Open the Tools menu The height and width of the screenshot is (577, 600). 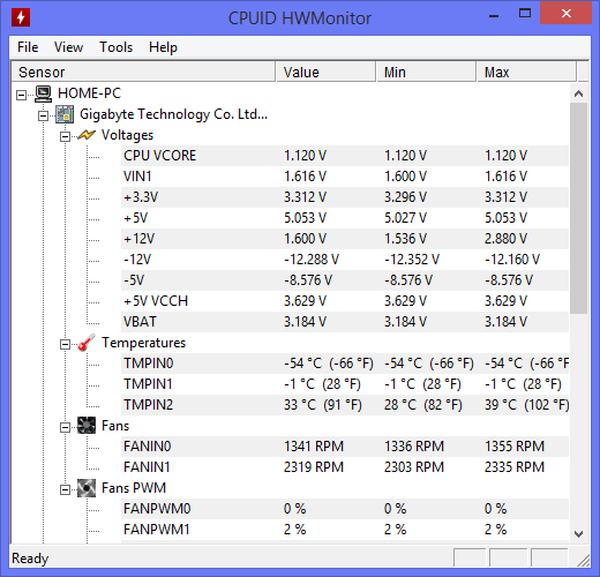[116, 47]
